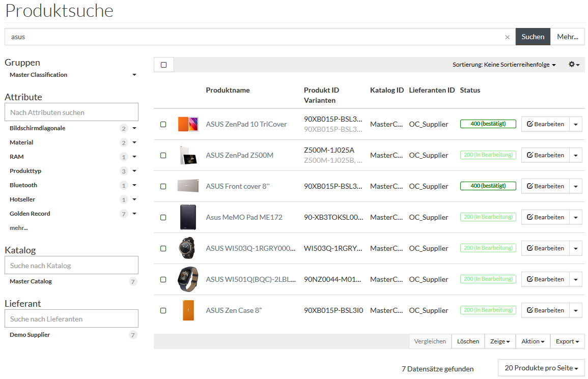This screenshot has width=588, height=379.
Task: Focus the Nach Attributen suchen field
Action: pos(72,112)
